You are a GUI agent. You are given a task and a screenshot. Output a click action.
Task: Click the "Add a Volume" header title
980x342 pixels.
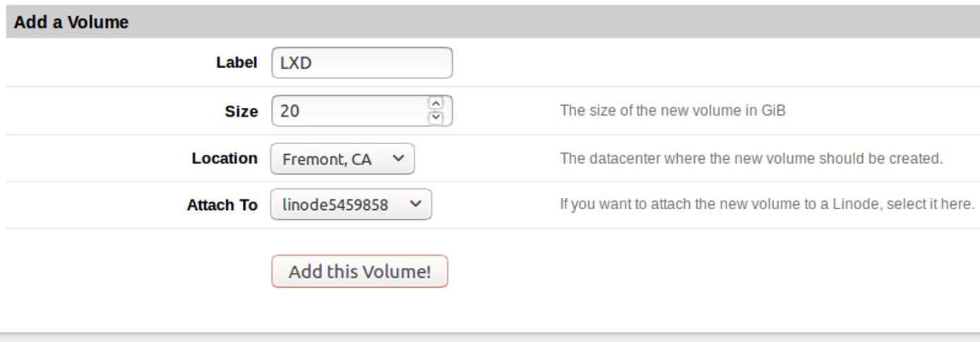tap(71, 23)
